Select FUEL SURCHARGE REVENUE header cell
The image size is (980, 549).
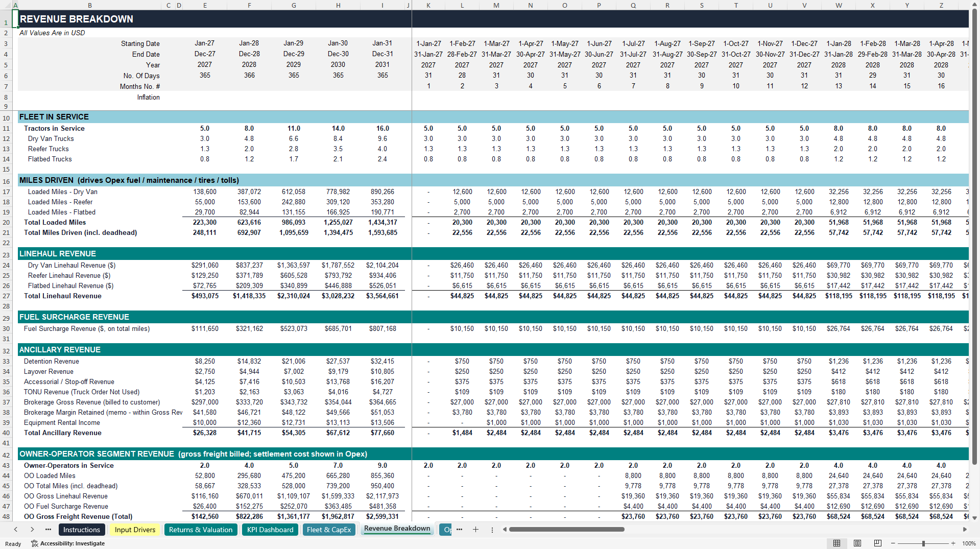coord(74,317)
